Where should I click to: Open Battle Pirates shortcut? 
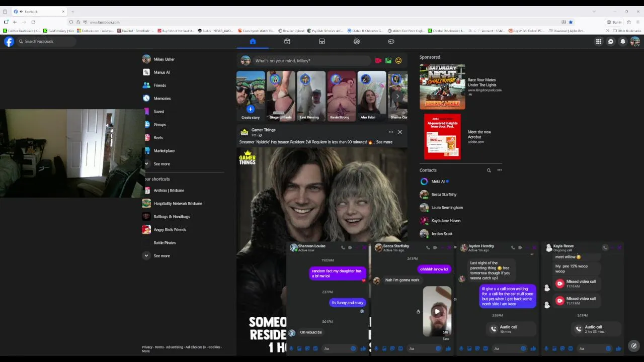[x=165, y=243]
